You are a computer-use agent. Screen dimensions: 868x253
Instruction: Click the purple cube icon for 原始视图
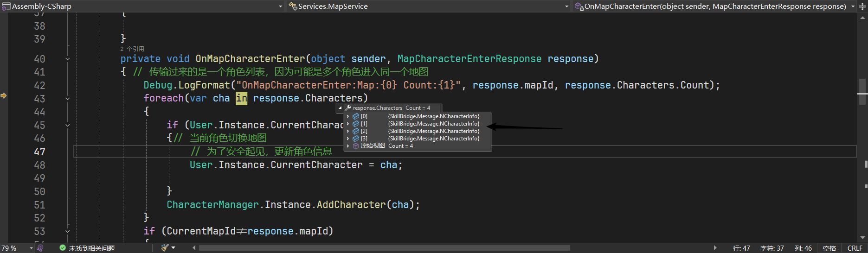click(x=356, y=146)
